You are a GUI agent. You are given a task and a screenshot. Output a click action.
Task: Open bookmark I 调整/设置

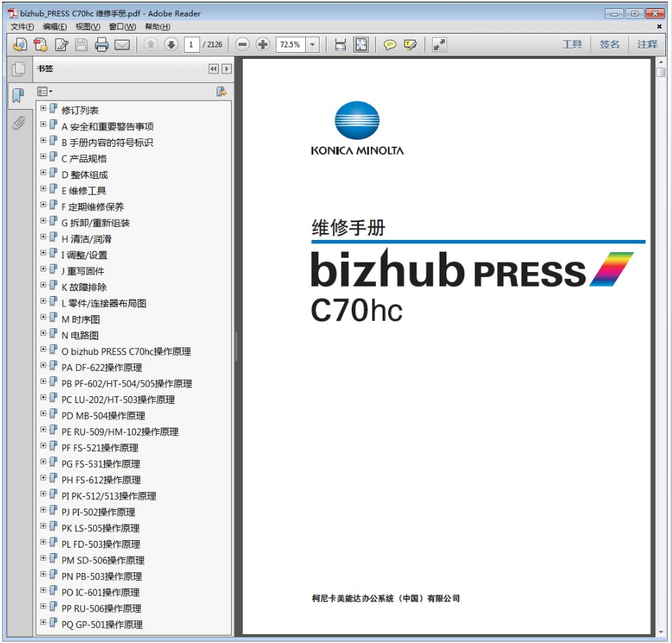coord(84,255)
